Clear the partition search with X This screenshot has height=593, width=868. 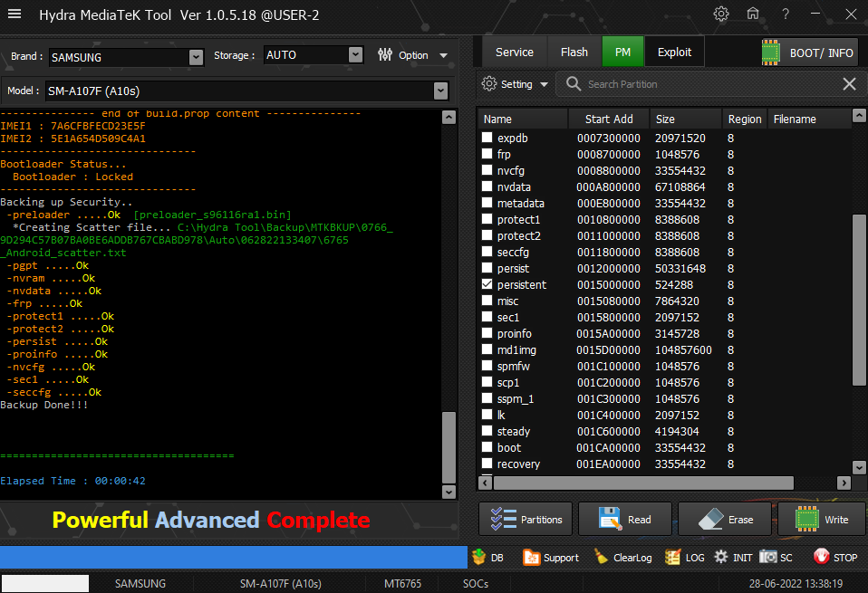point(849,84)
